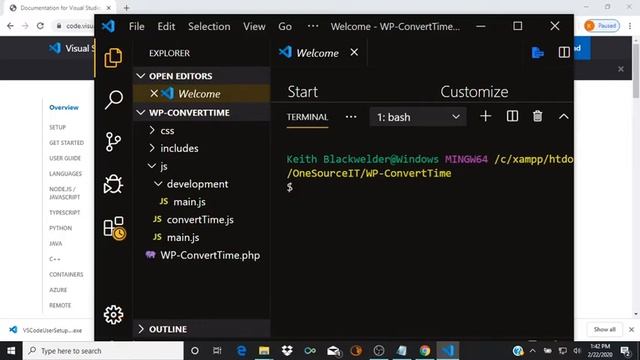Open the Manage gear settings menu

click(113, 315)
